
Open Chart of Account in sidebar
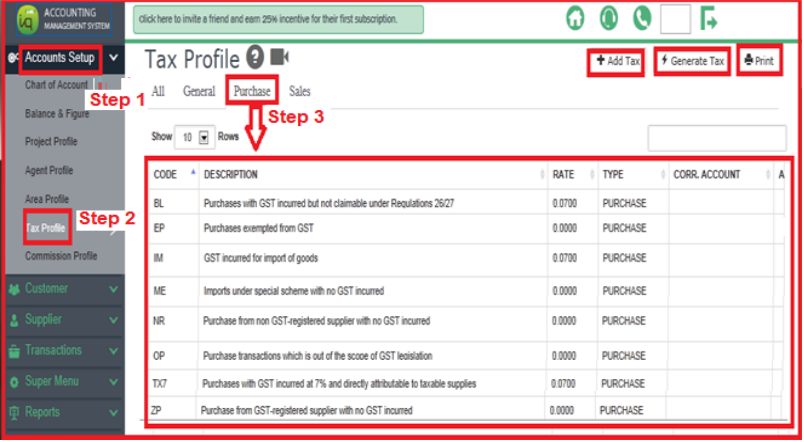pos(56,84)
